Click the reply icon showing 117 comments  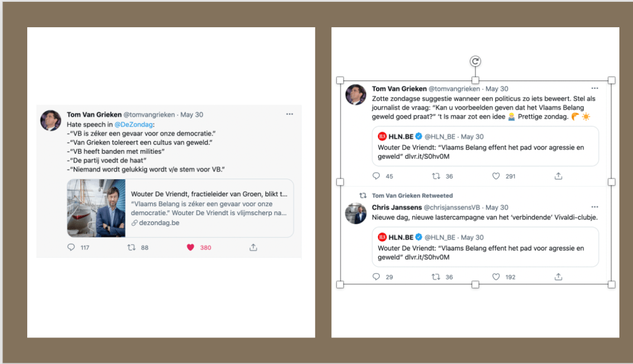[x=72, y=247]
